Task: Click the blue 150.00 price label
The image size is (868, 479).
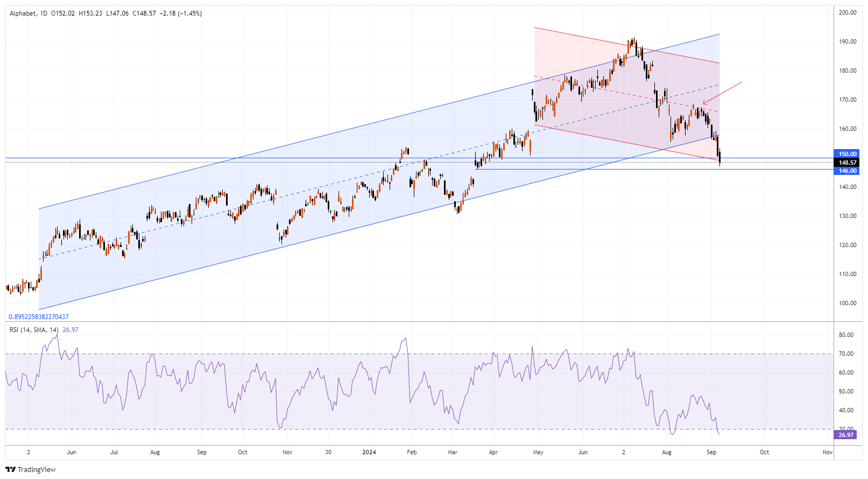Action: coord(847,154)
